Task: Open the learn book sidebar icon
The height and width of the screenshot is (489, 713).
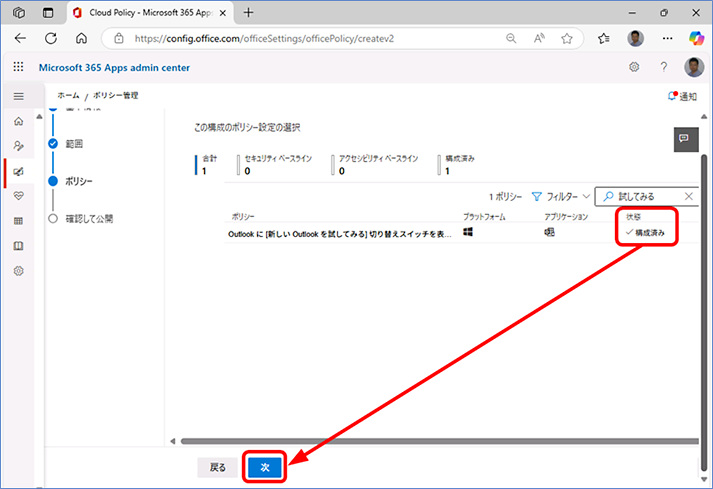Action: tap(19, 246)
